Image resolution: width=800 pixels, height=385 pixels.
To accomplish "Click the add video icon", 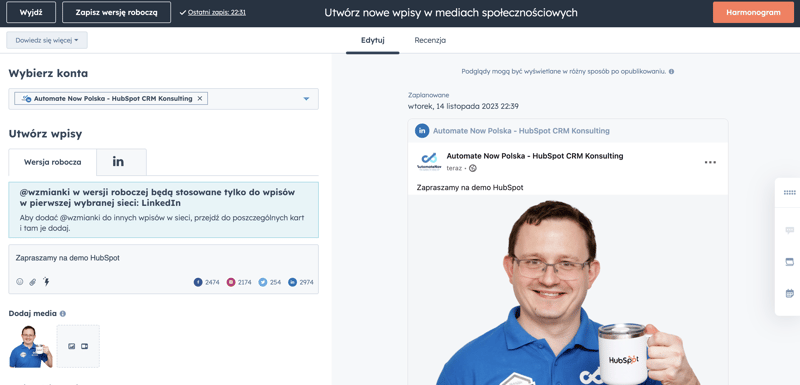I will pyautogui.click(x=85, y=346).
